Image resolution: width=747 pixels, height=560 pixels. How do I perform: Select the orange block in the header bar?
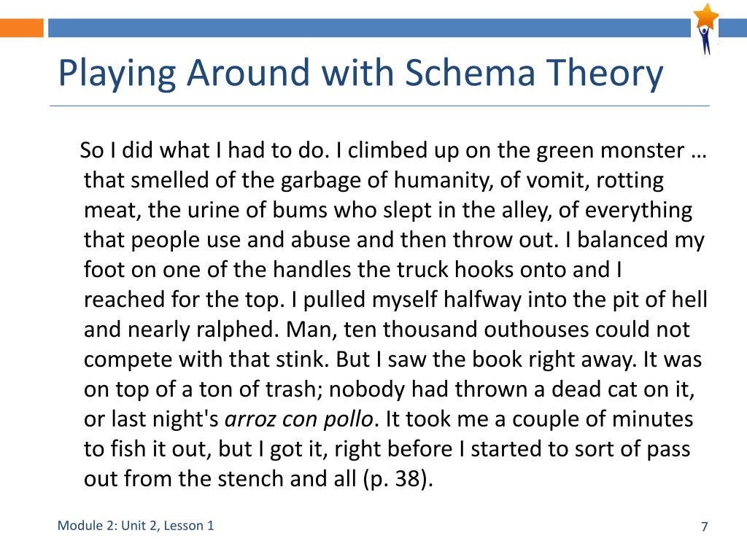point(21,28)
